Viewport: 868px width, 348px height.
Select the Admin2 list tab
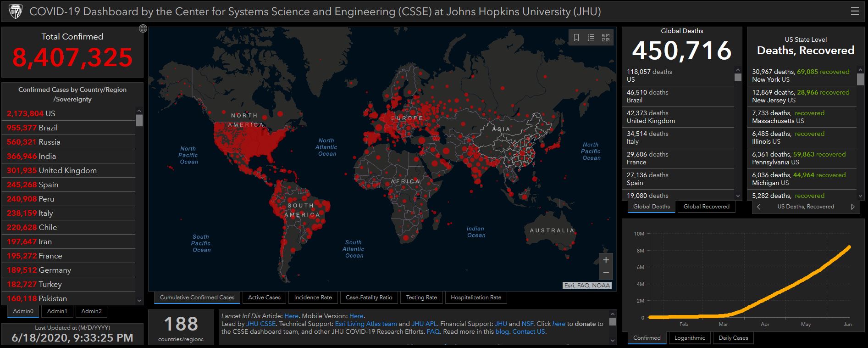pos(92,311)
